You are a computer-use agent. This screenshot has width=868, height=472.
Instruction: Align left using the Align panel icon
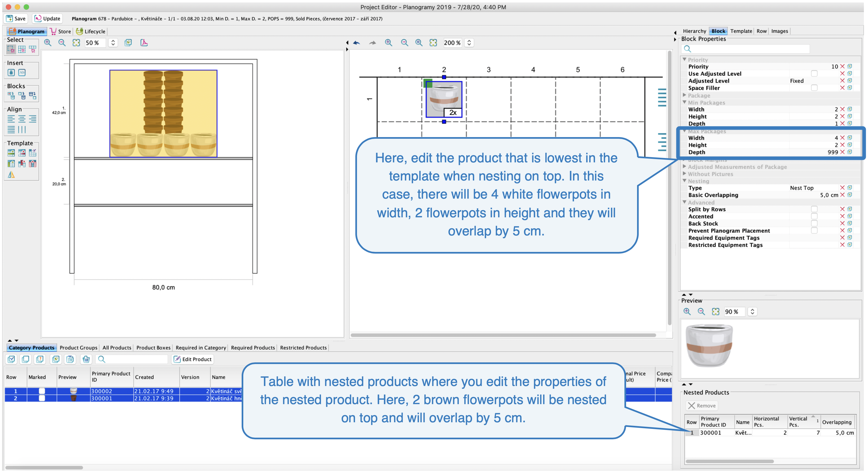(x=11, y=119)
